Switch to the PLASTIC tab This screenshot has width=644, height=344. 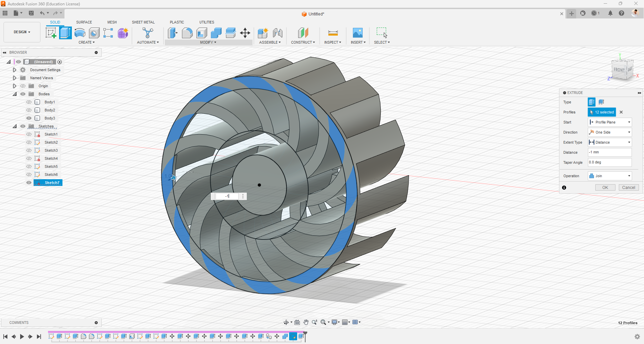click(177, 22)
